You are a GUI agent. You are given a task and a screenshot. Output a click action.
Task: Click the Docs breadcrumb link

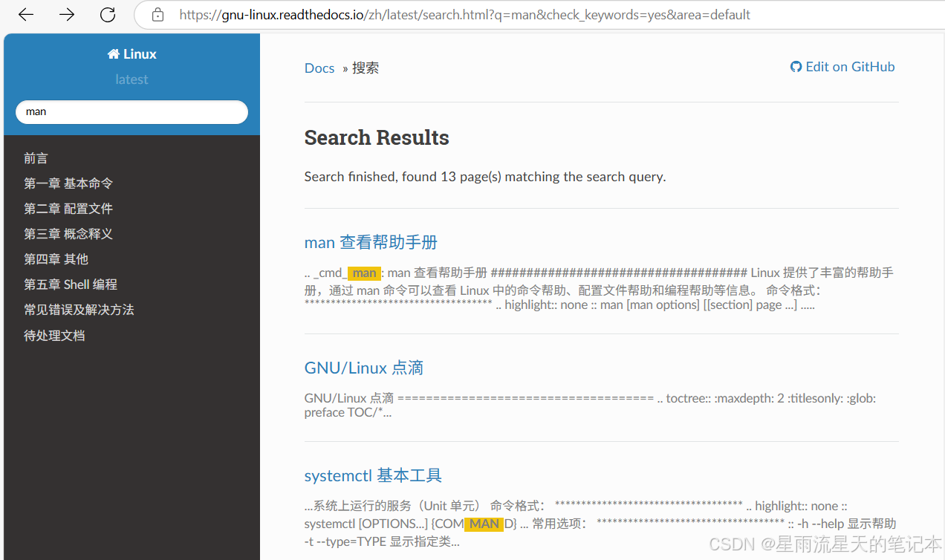pos(319,68)
